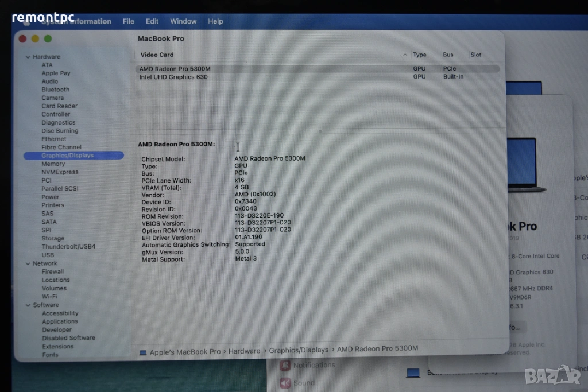Screen dimensions: 588x392
Task: Click the VBIOS Version value 113-D32207P1-020
Action: point(263,223)
